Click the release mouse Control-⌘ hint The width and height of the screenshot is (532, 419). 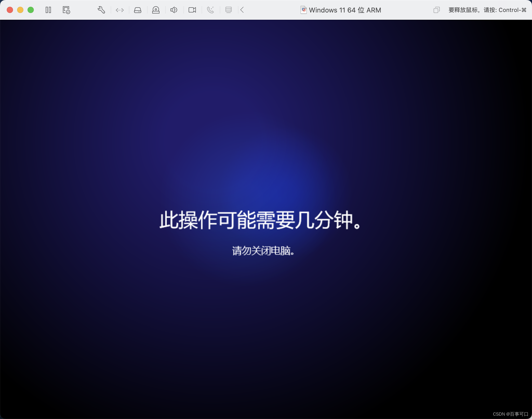click(487, 10)
